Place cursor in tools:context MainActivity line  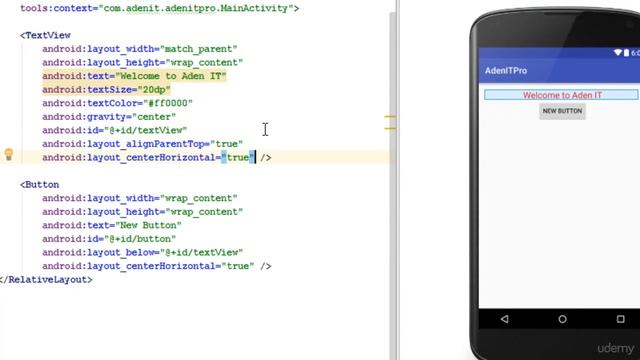point(160,8)
